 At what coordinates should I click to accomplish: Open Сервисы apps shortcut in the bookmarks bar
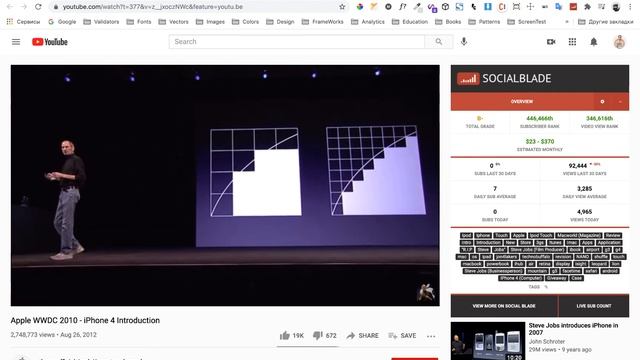(23, 22)
